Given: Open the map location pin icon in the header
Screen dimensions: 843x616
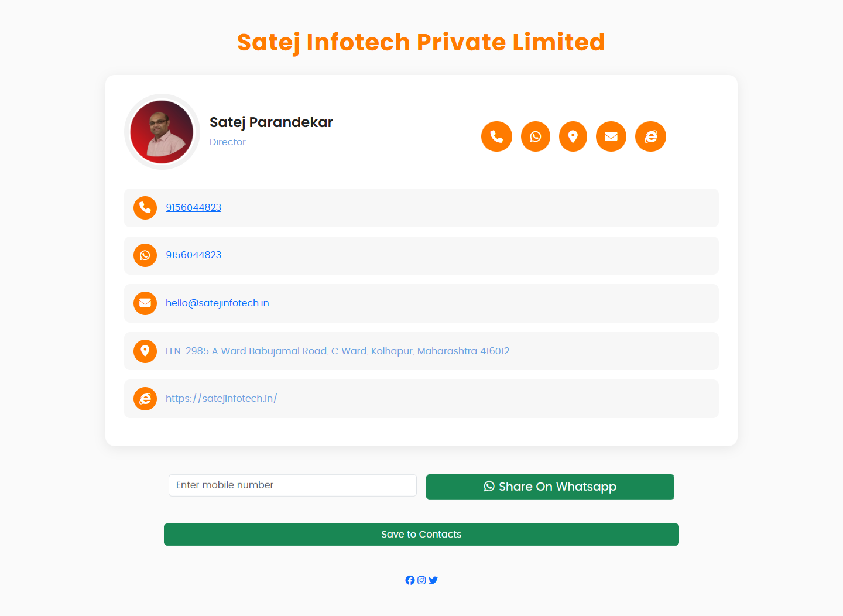Looking at the screenshot, I should (x=573, y=136).
